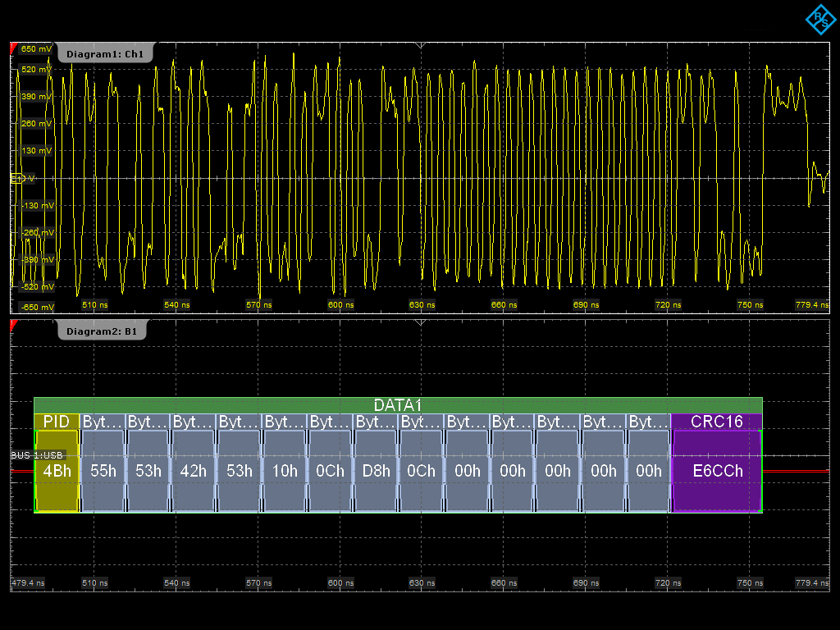Click the 650 mV top scale label
Image resolution: width=840 pixels, height=630 pixels.
(x=35, y=48)
